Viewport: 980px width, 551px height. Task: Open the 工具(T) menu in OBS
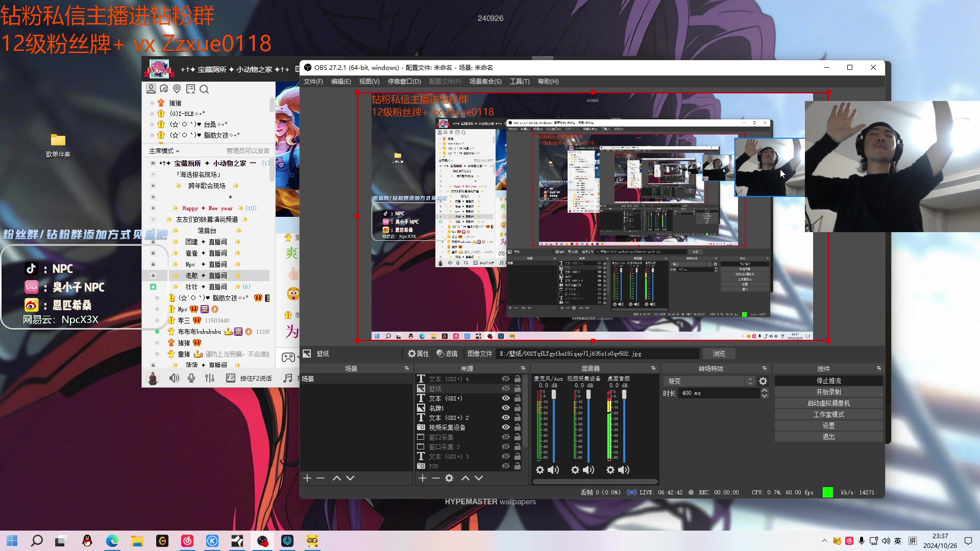520,82
